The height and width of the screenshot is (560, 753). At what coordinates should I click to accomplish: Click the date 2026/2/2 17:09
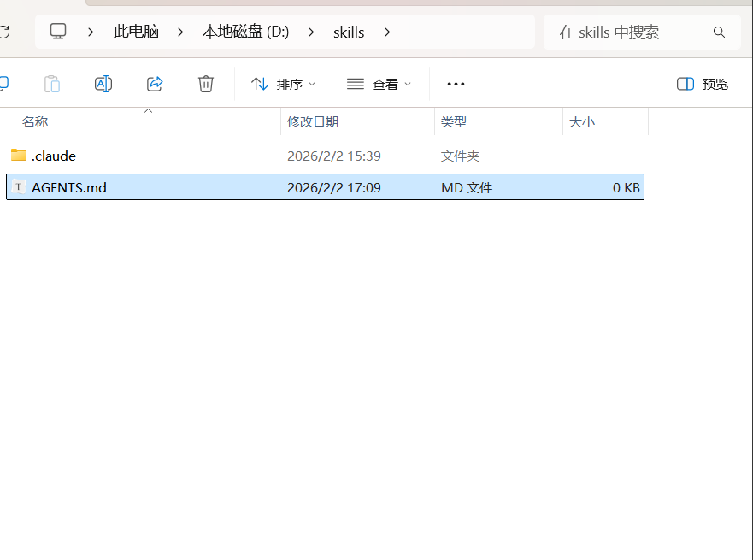333,187
